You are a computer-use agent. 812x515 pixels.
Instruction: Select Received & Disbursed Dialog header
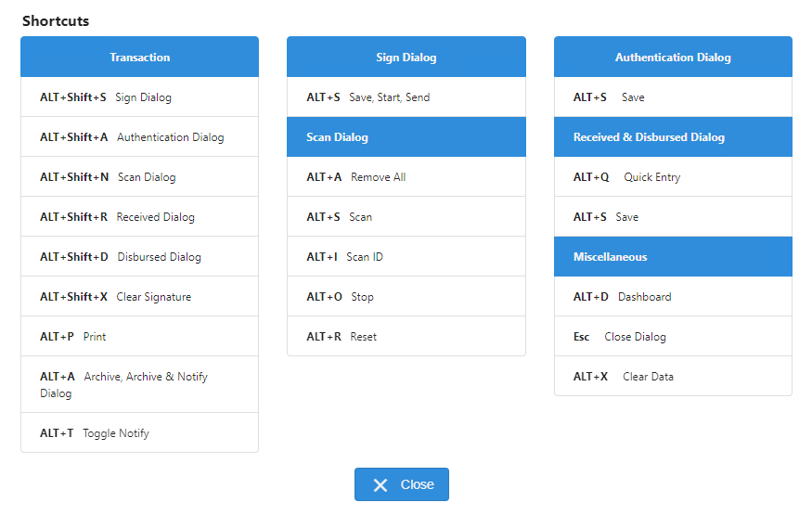click(673, 137)
